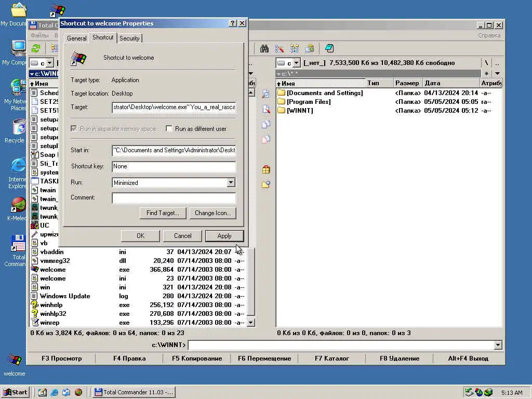
Task: Click the synchronize directories icon in toolbar
Action: (x=295, y=48)
